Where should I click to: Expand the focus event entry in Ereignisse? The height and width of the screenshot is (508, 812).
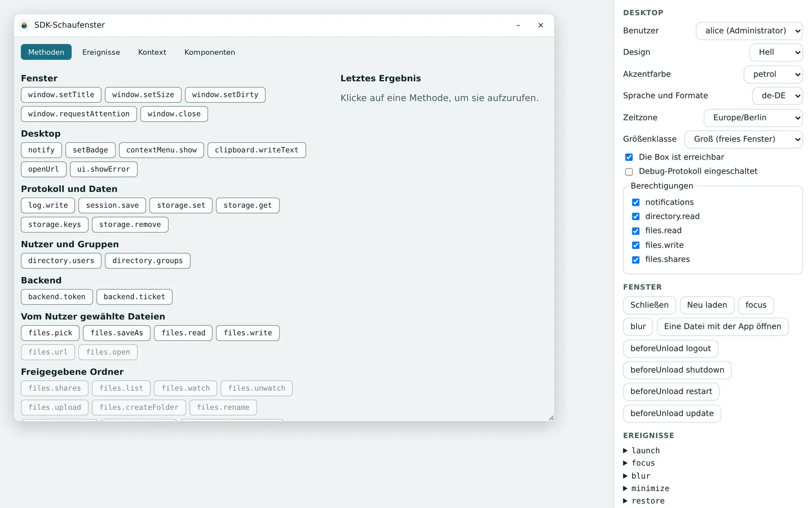[x=639, y=463]
